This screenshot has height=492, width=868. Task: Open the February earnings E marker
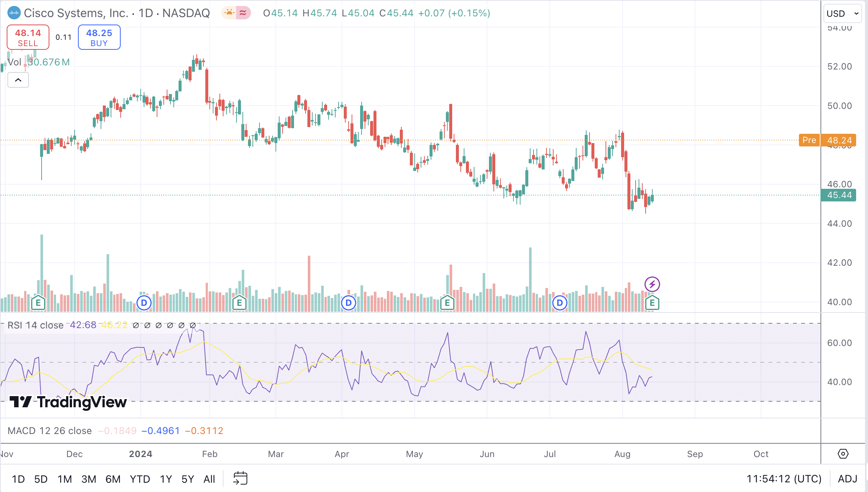[239, 303]
